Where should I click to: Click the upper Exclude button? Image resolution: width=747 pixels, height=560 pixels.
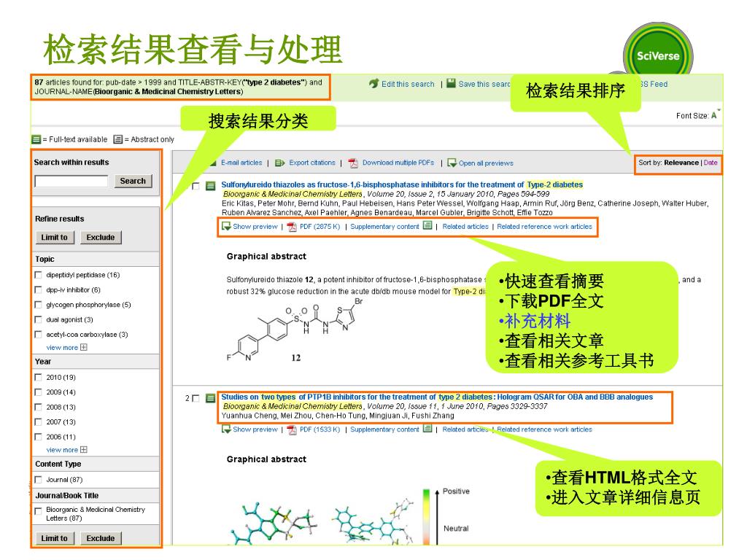click(101, 237)
